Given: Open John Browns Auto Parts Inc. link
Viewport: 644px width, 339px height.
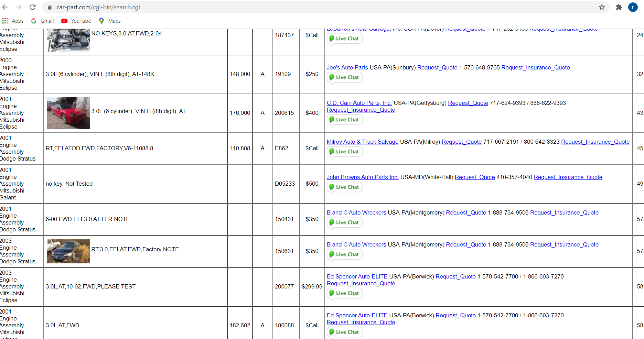Looking at the screenshot, I should tap(363, 177).
